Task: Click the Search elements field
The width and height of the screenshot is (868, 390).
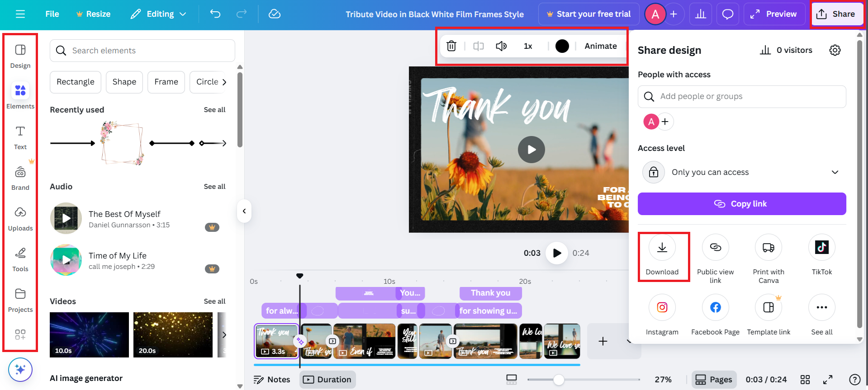Action: (x=142, y=51)
